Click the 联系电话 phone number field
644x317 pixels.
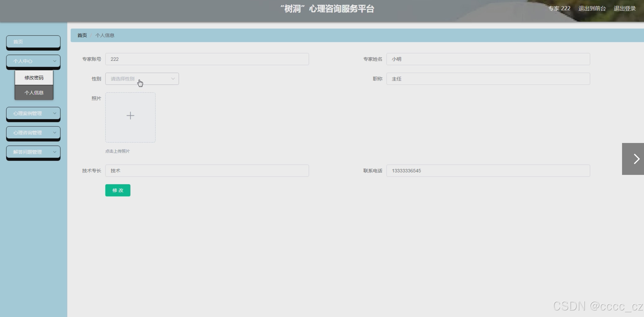[488, 171]
